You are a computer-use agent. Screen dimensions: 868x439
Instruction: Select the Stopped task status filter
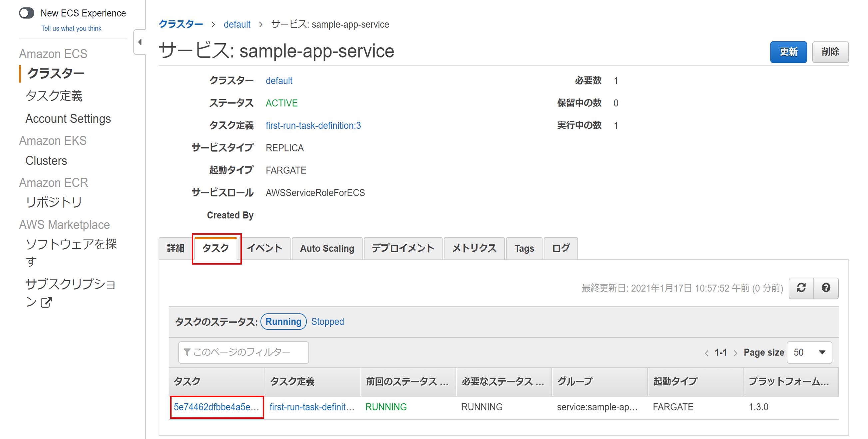(x=327, y=322)
